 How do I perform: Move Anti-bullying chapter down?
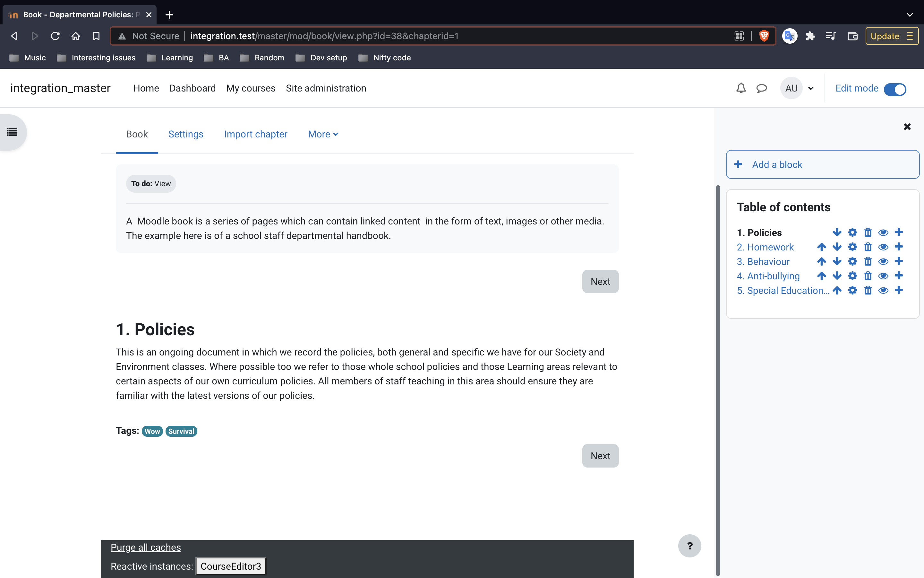[836, 276]
